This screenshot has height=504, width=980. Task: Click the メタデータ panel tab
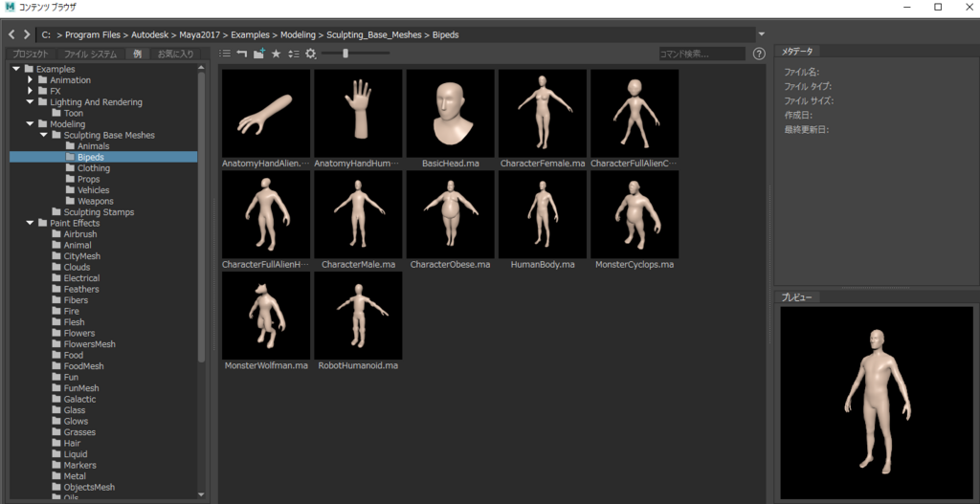(x=797, y=52)
